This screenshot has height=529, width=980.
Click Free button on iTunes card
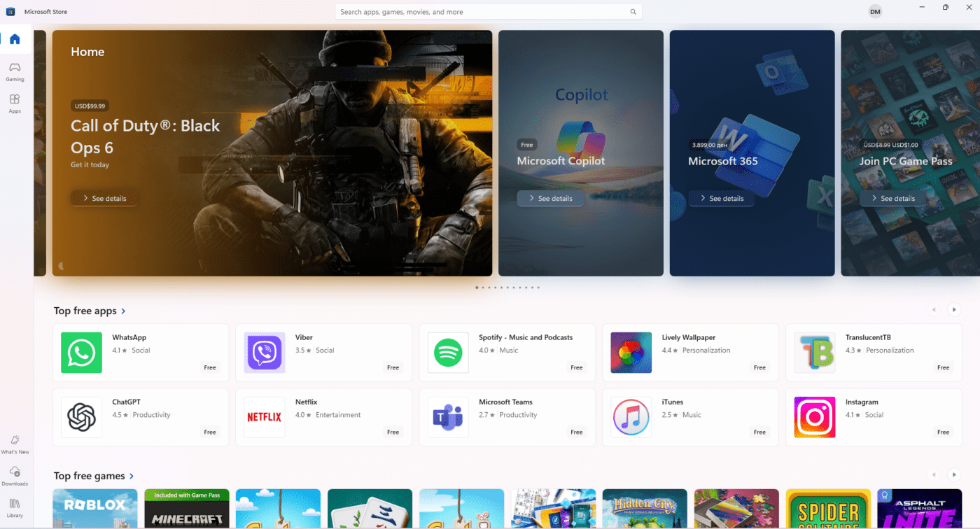coord(759,432)
